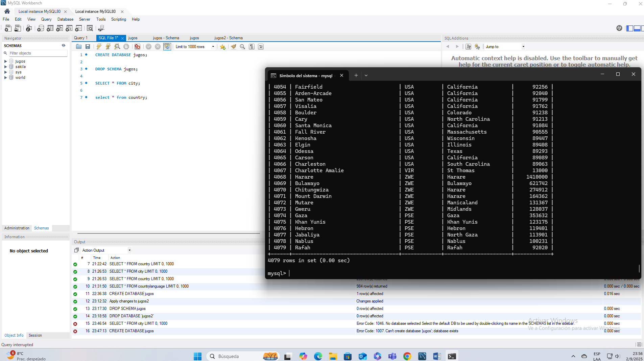Switch to the jugos2 - Schema tab
The image size is (644, 361).
click(229, 38)
